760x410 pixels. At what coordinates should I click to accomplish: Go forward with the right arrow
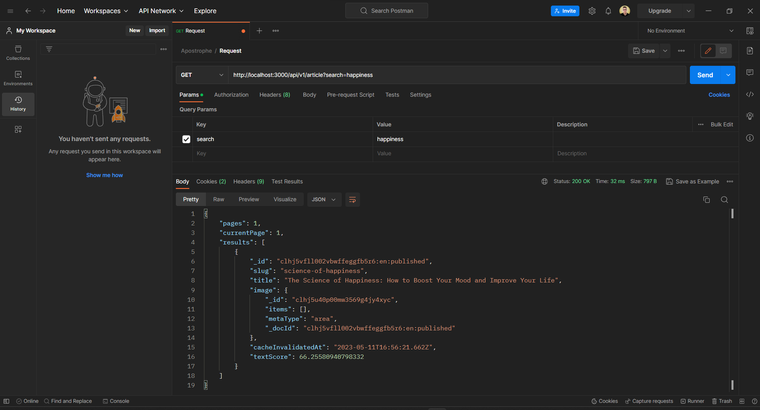coord(43,11)
